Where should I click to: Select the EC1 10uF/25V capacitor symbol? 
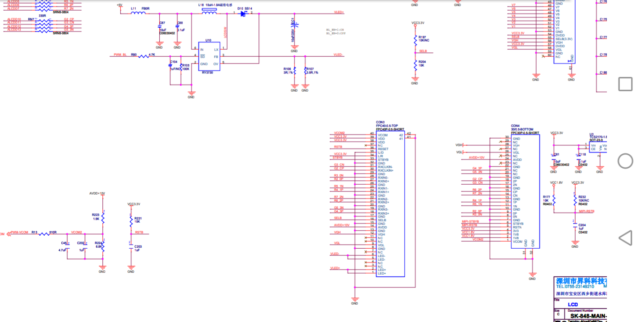point(294,27)
